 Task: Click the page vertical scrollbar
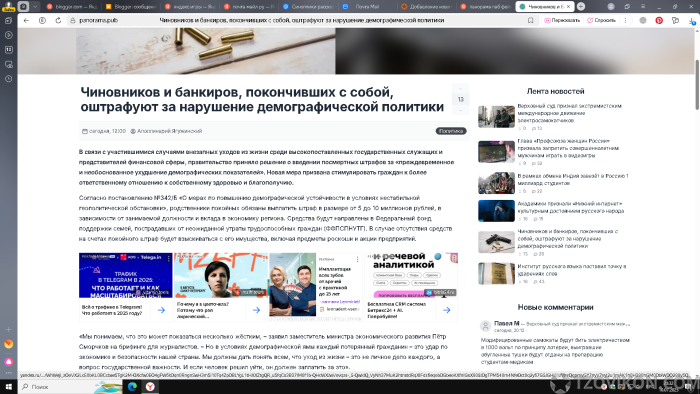697,85
